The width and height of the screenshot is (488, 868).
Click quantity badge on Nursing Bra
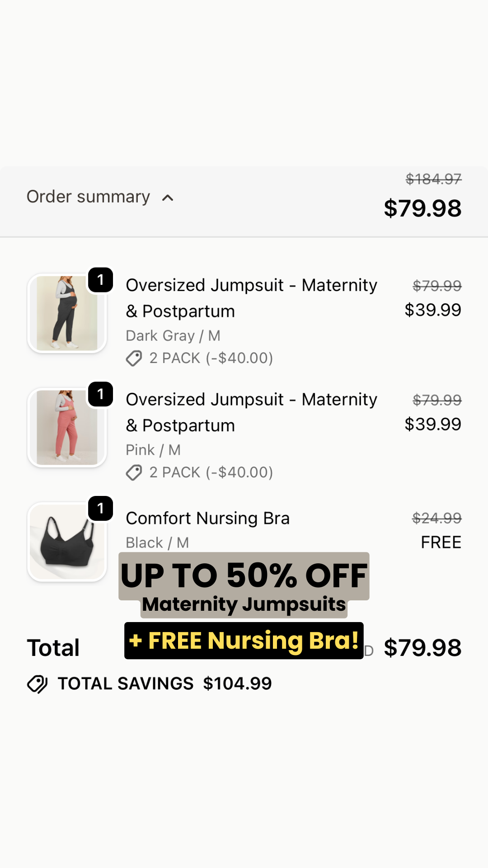tap(100, 509)
